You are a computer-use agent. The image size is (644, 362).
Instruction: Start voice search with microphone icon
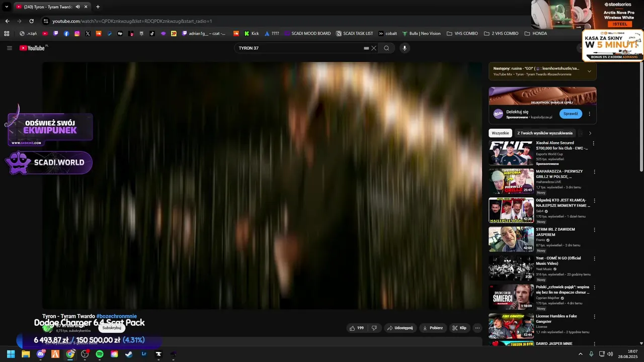(404, 48)
